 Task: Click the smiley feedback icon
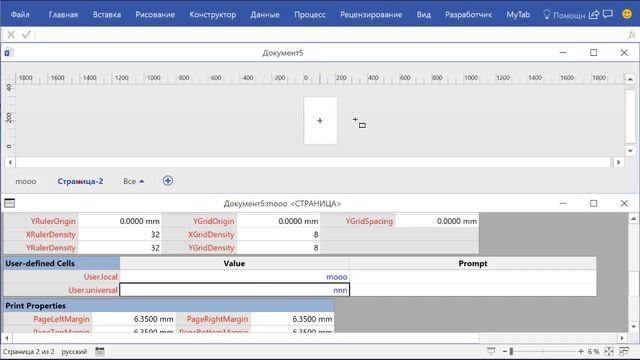(x=627, y=14)
